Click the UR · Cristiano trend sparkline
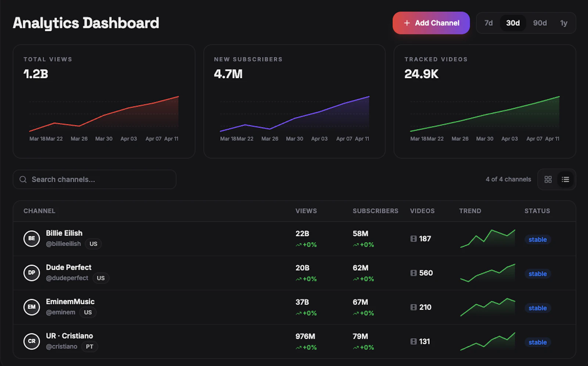The image size is (588, 366). pos(488,341)
